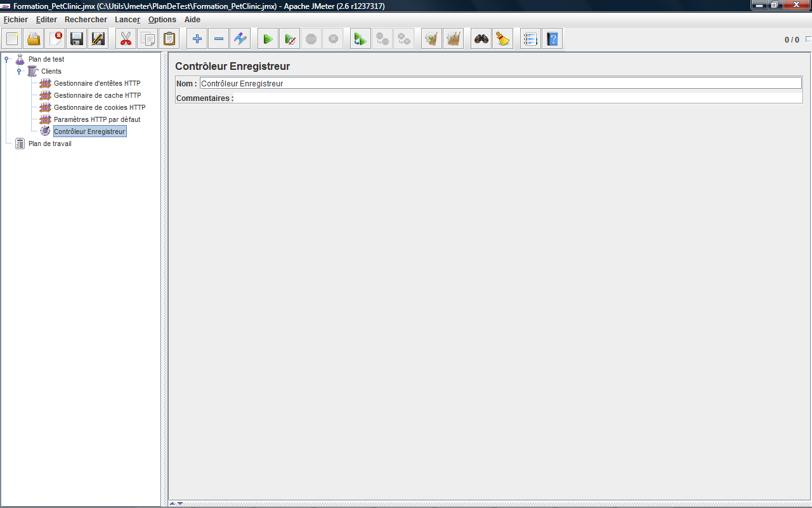Select Gestionnaire de cookies HTTP in tree
The width and height of the screenshot is (812, 508).
click(x=99, y=107)
